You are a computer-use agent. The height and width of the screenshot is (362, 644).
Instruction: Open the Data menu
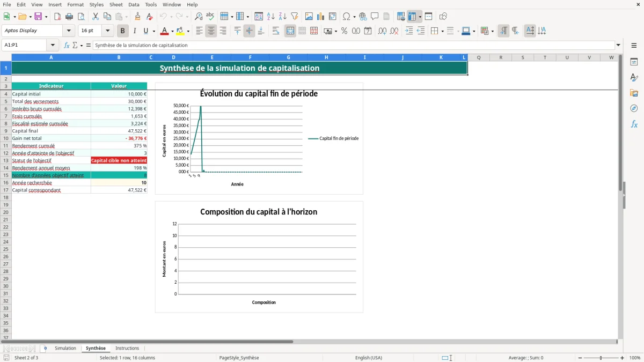pyautogui.click(x=134, y=4)
